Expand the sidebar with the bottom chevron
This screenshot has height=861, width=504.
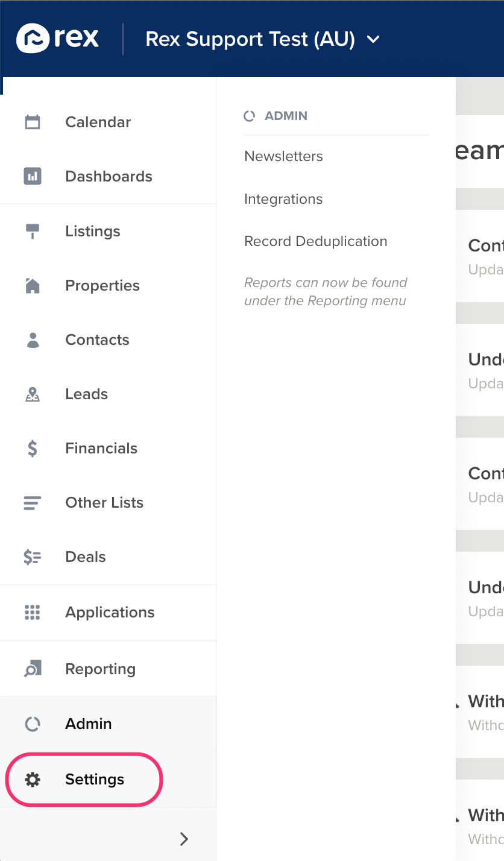[x=184, y=839]
